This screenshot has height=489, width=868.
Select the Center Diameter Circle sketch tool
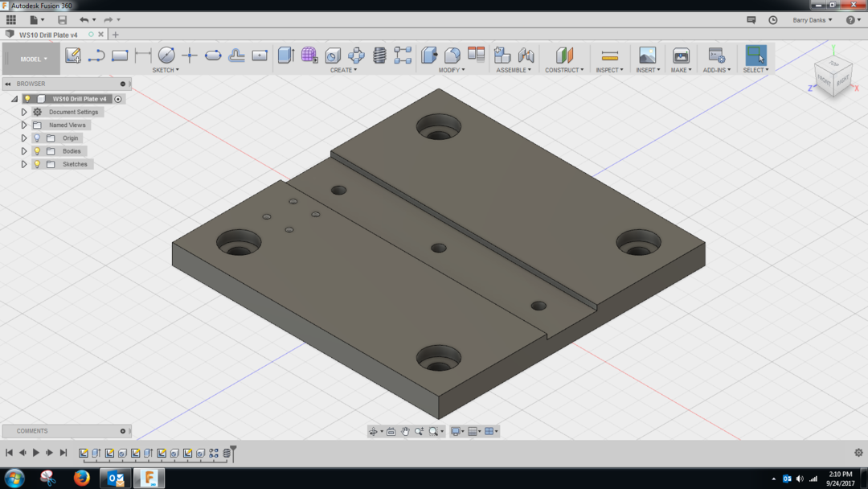pos(166,55)
